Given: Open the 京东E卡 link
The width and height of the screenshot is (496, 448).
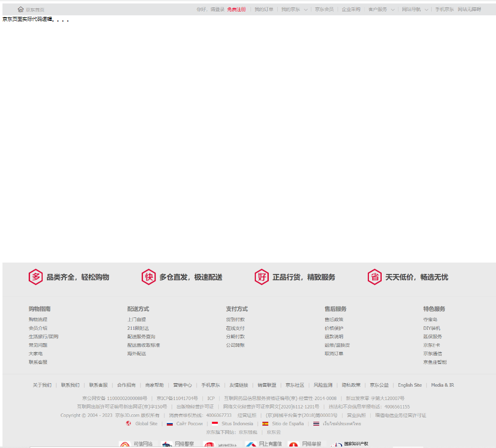Looking at the screenshot, I should 432,345.
